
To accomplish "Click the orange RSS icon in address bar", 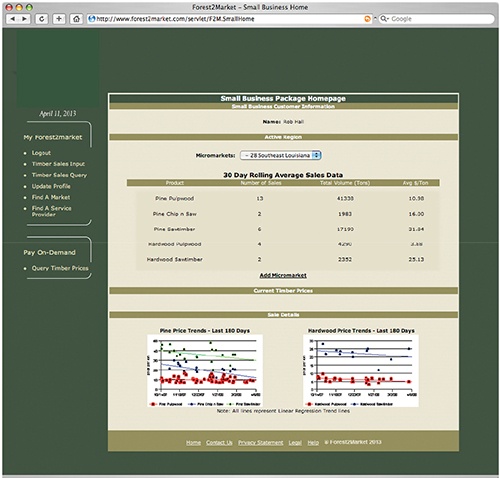I will [x=367, y=19].
